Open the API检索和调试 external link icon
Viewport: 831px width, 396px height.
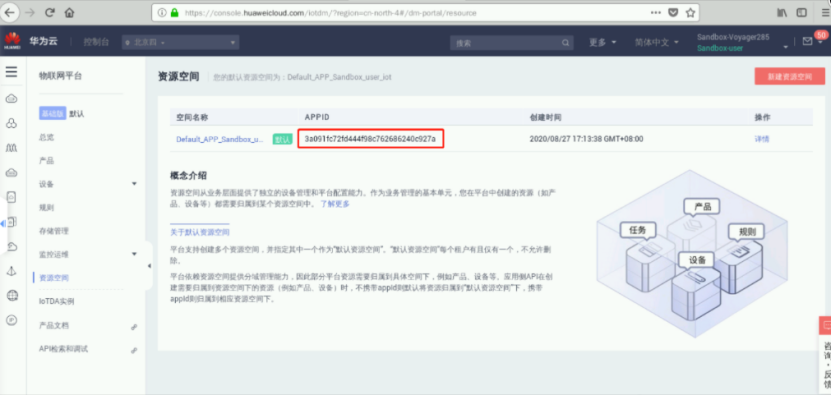click(x=134, y=350)
